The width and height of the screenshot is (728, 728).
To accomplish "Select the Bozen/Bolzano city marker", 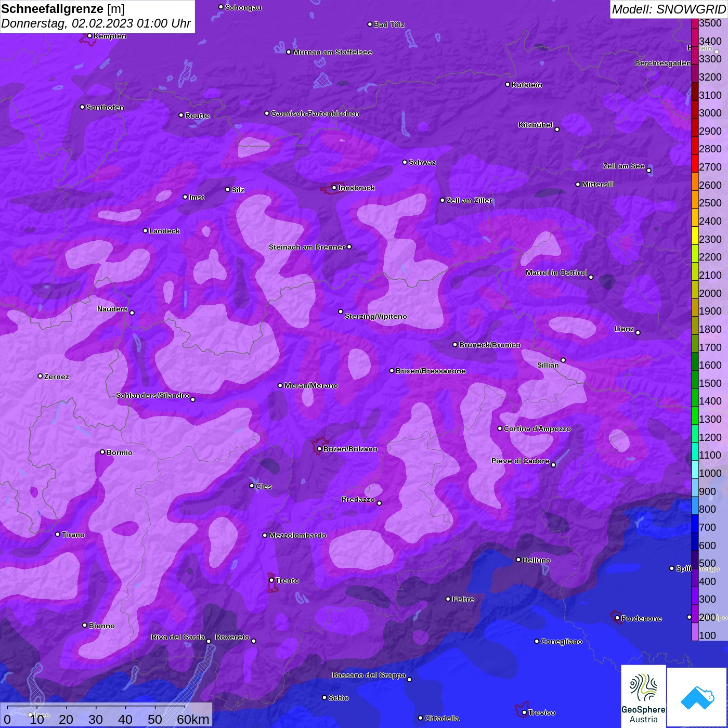I will click(x=319, y=449).
